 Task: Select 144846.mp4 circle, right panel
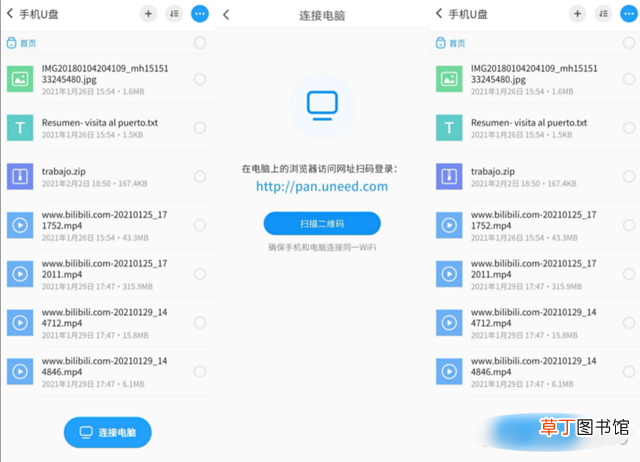(x=629, y=371)
